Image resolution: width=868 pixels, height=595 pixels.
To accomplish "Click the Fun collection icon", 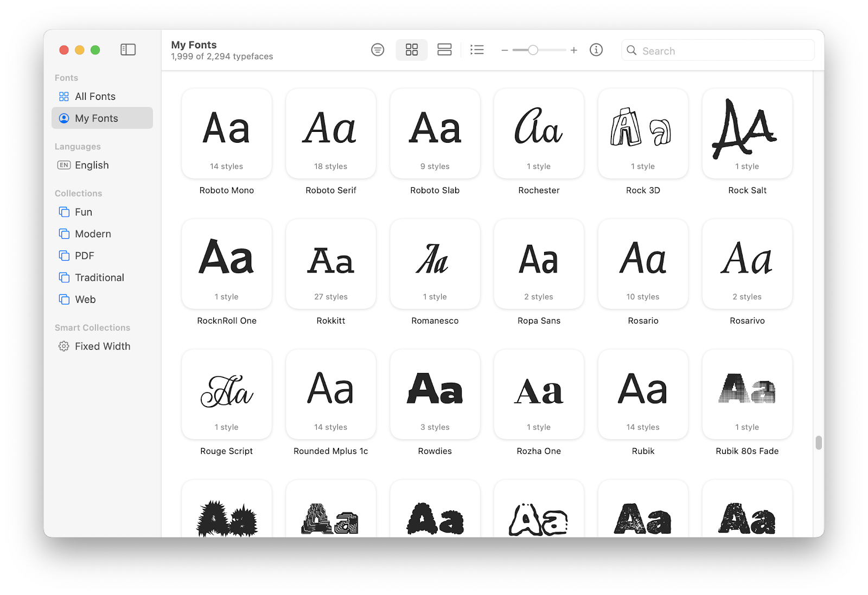I will 64,212.
